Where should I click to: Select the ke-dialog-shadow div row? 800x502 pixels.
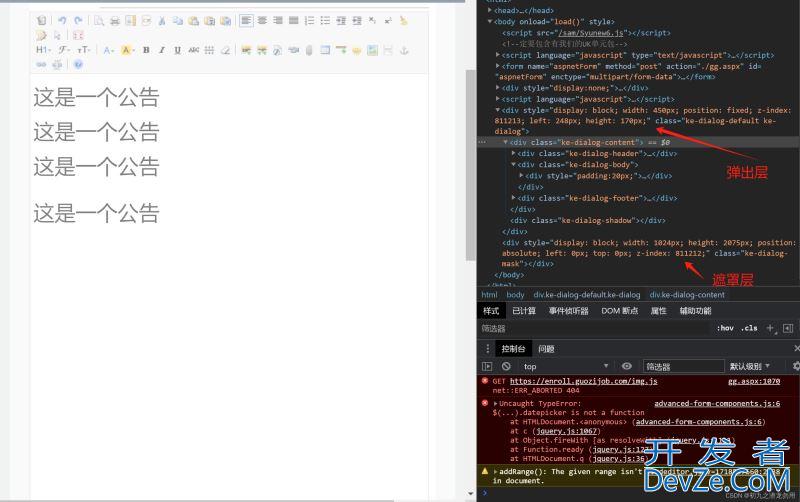588,220
